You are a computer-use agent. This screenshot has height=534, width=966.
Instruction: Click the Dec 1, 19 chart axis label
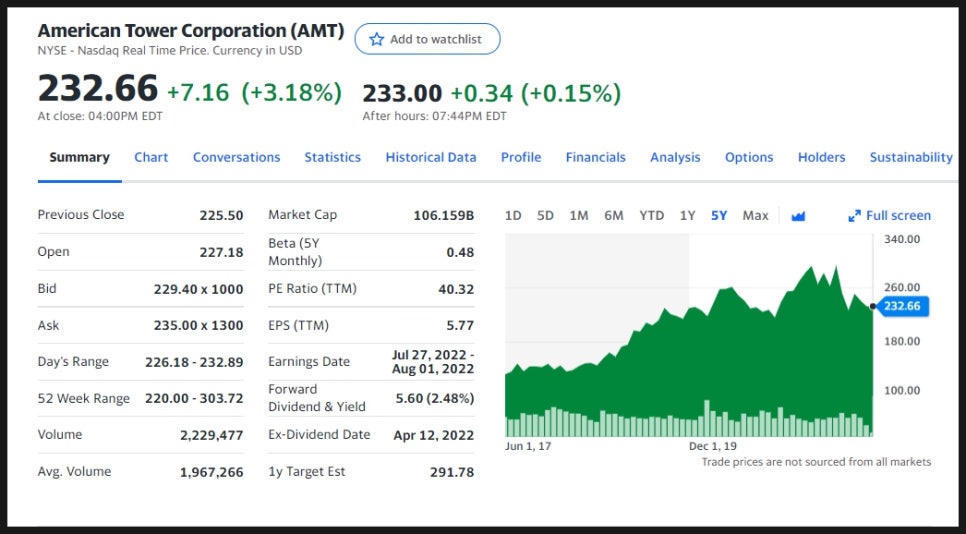click(713, 446)
